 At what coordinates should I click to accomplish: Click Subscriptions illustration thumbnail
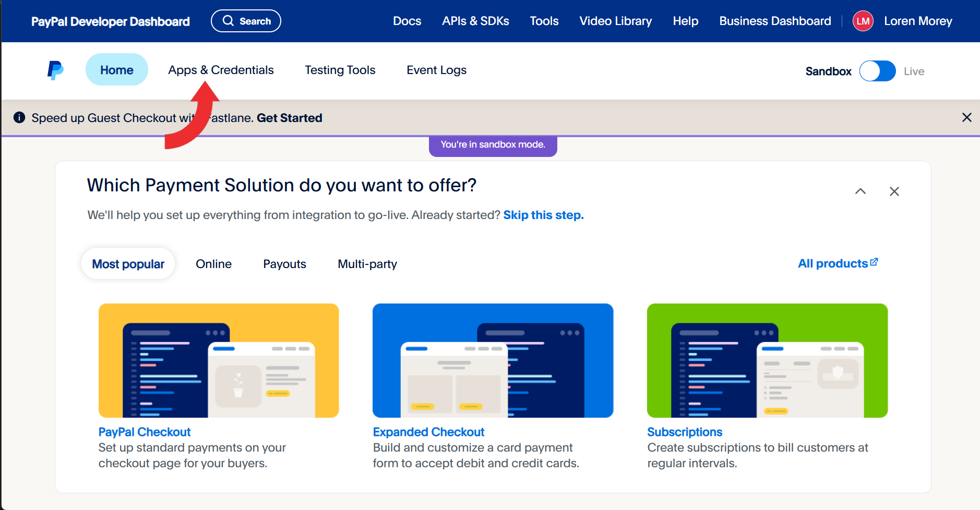click(x=767, y=360)
